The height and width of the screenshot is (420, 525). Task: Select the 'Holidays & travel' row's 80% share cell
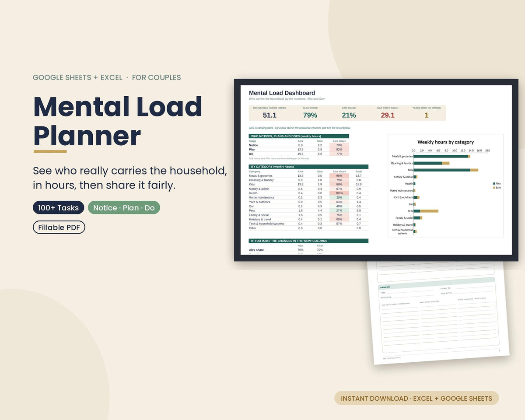(339, 219)
